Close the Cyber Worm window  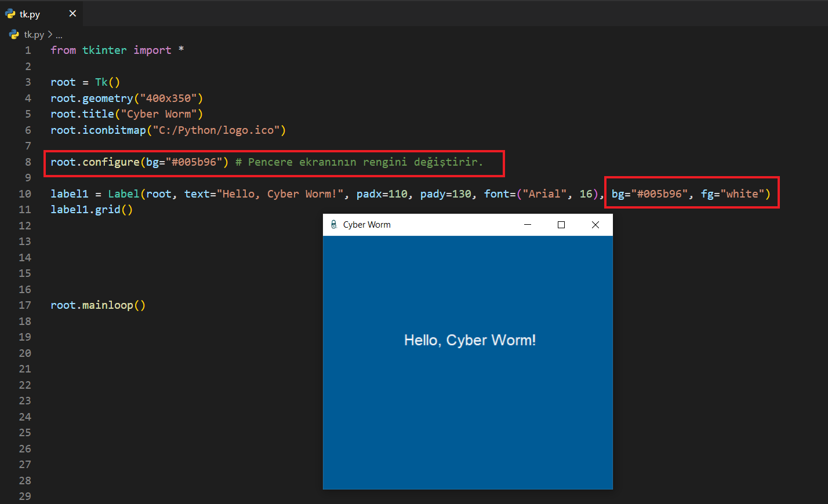595,225
